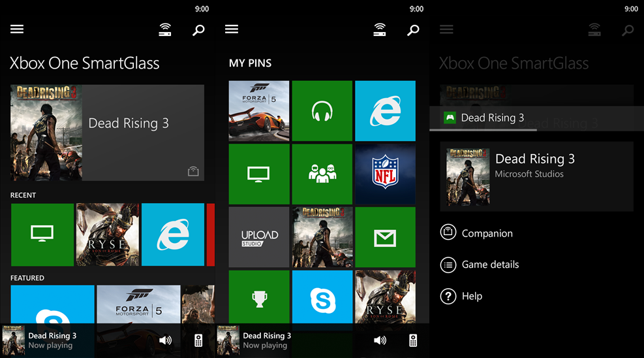Image resolution: width=644 pixels, height=358 pixels.
Task: Tap console connection icon on My Pins screen
Action: coord(380,29)
